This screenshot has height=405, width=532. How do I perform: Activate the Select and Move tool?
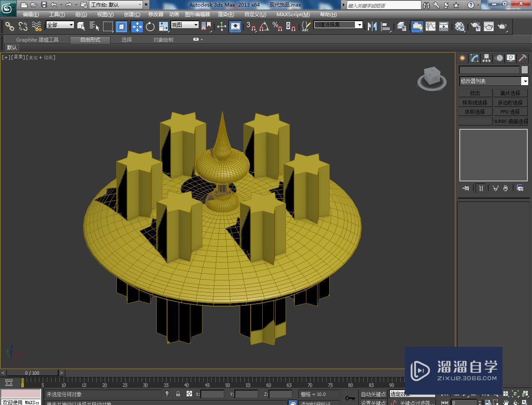[137, 27]
